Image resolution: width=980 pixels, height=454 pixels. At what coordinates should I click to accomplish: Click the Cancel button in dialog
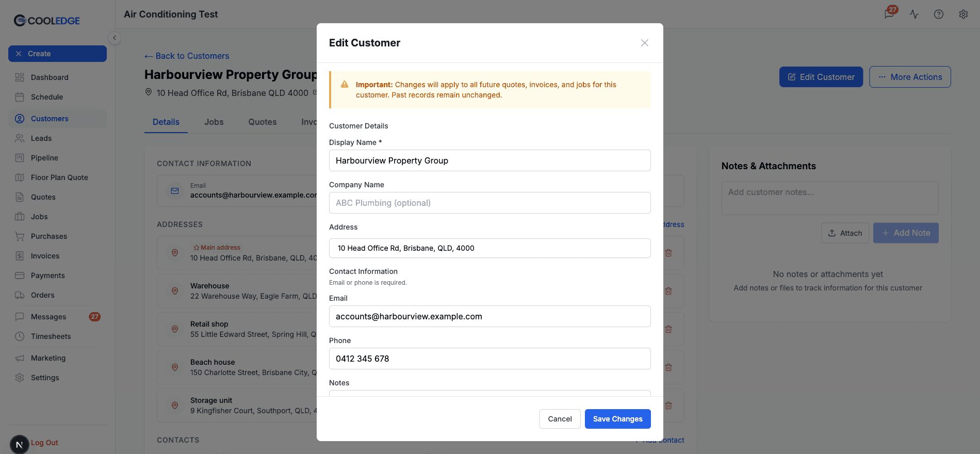click(560, 419)
